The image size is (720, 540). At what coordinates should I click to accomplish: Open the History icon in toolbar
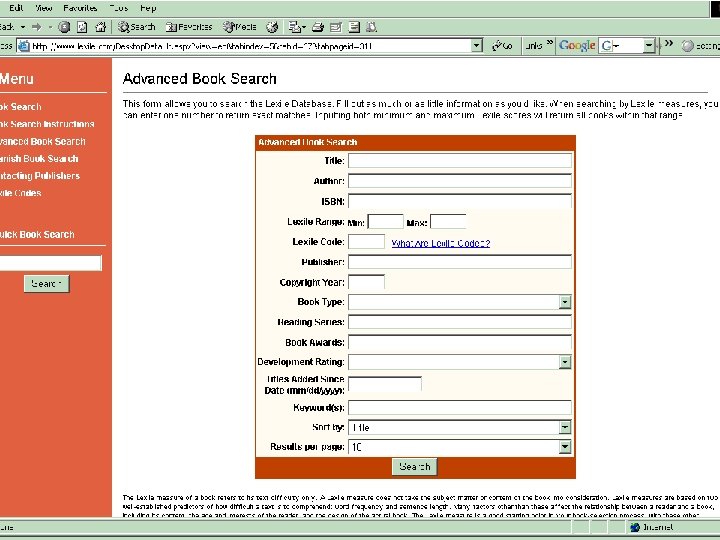click(x=272, y=28)
